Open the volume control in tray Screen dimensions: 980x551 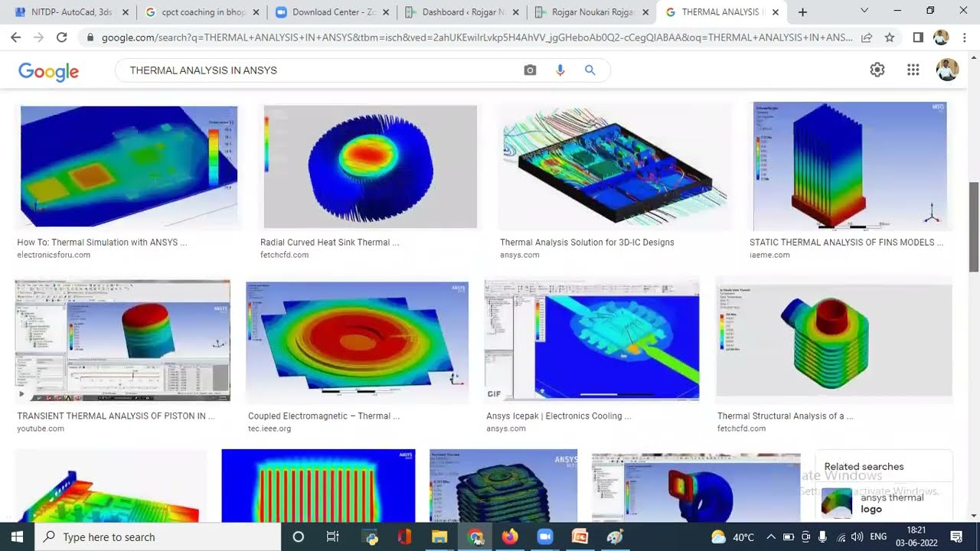[x=857, y=536]
